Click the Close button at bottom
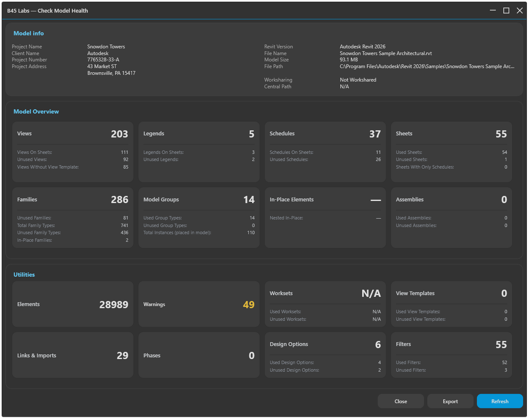 pyautogui.click(x=400, y=401)
